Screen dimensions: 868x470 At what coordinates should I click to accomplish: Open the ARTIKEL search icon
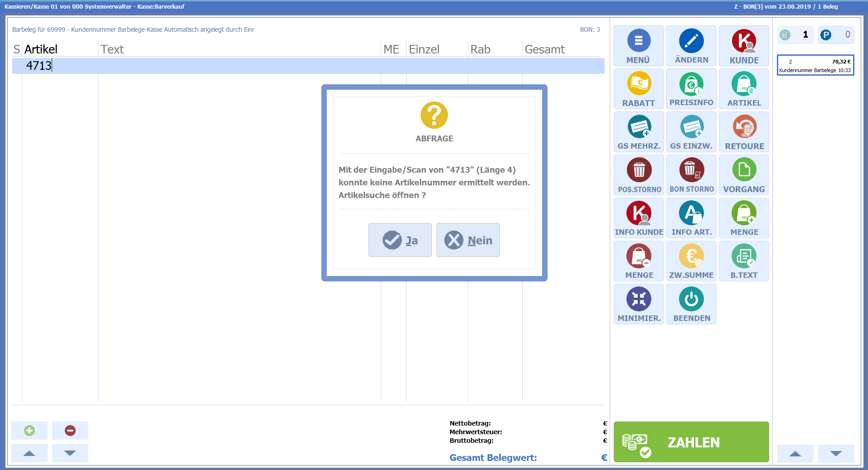coord(744,84)
